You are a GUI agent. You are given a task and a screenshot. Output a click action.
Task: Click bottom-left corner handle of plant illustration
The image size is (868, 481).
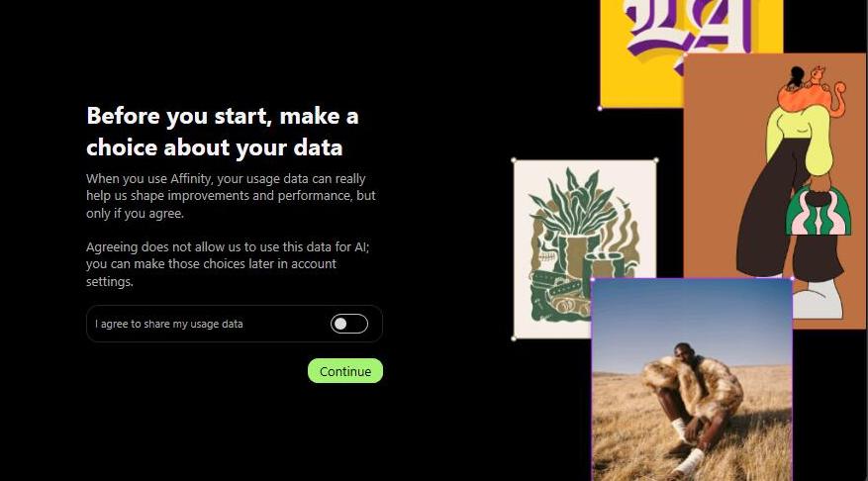coord(514,338)
